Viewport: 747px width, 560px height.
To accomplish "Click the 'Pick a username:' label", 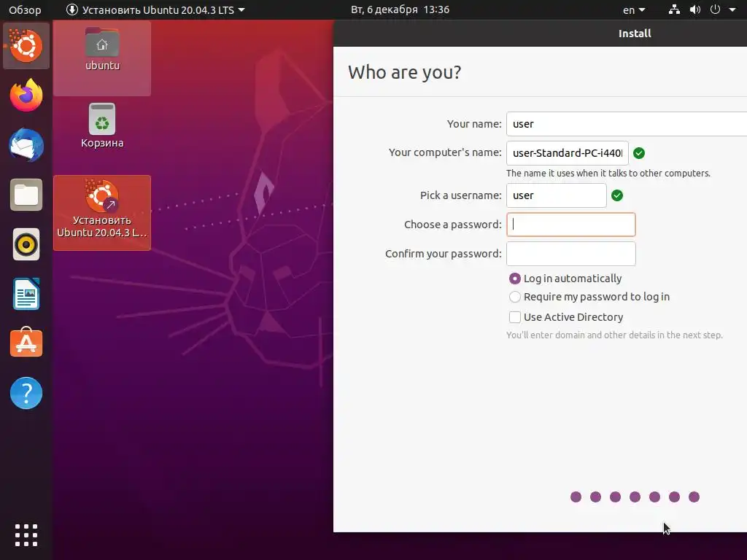I will [461, 195].
